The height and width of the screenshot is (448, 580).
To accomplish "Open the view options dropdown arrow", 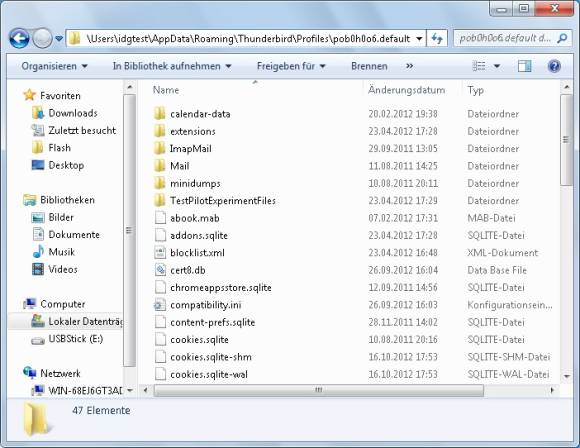I will (x=497, y=67).
